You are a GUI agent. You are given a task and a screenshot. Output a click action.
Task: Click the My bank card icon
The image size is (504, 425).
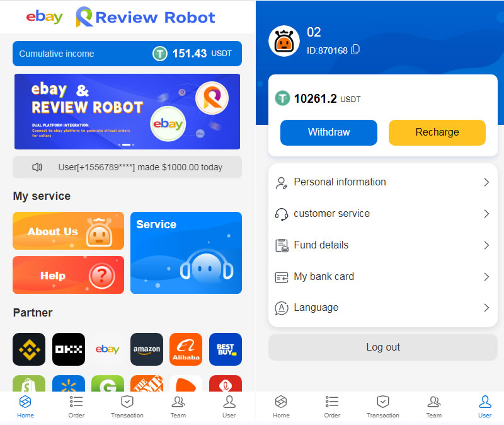(282, 277)
